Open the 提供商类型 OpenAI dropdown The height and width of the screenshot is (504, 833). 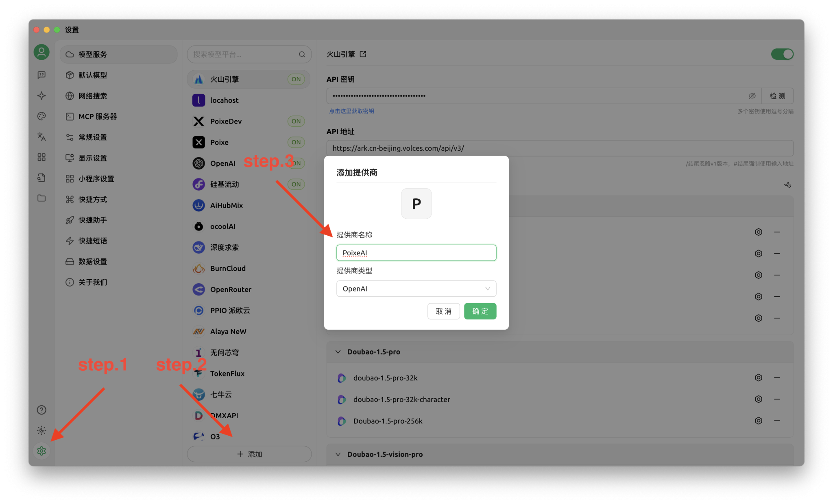tap(416, 289)
